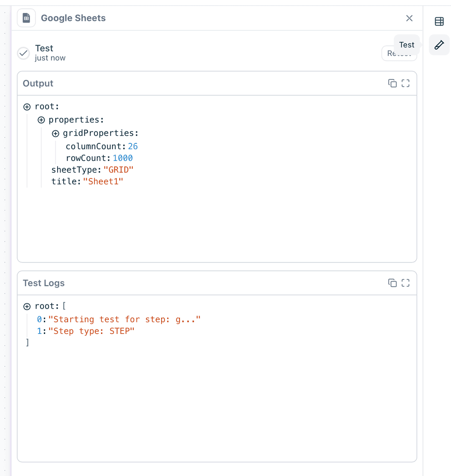Select the "Step type: STEP" log entry

91,331
